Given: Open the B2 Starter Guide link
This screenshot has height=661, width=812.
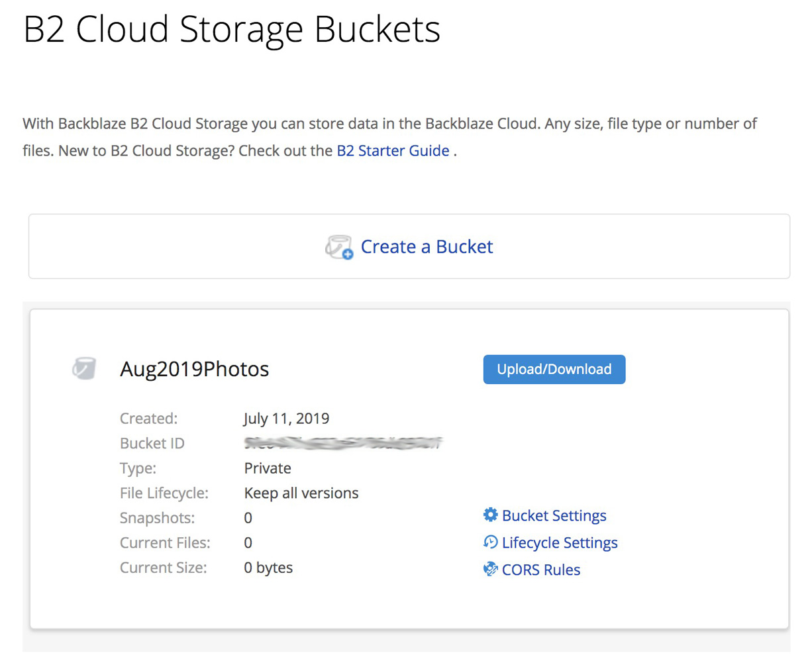Looking at the screenshot, I should tap(393, 150).
